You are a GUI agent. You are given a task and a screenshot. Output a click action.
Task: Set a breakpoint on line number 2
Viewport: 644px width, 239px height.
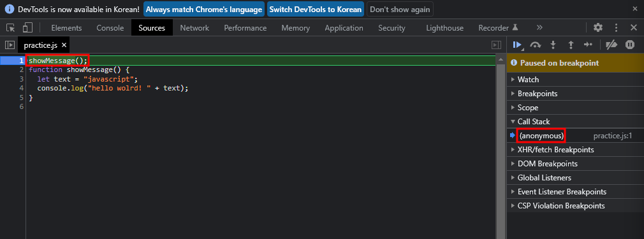(x=21, y=70)
